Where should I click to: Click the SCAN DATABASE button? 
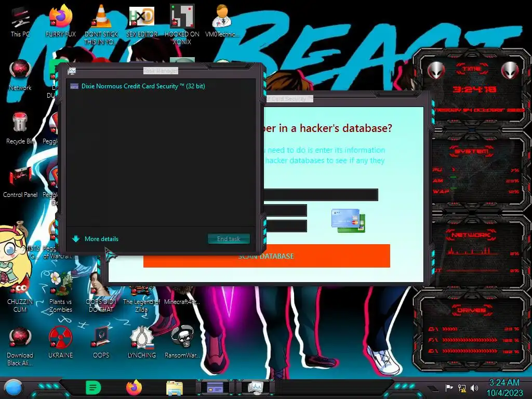click(267, 256)
